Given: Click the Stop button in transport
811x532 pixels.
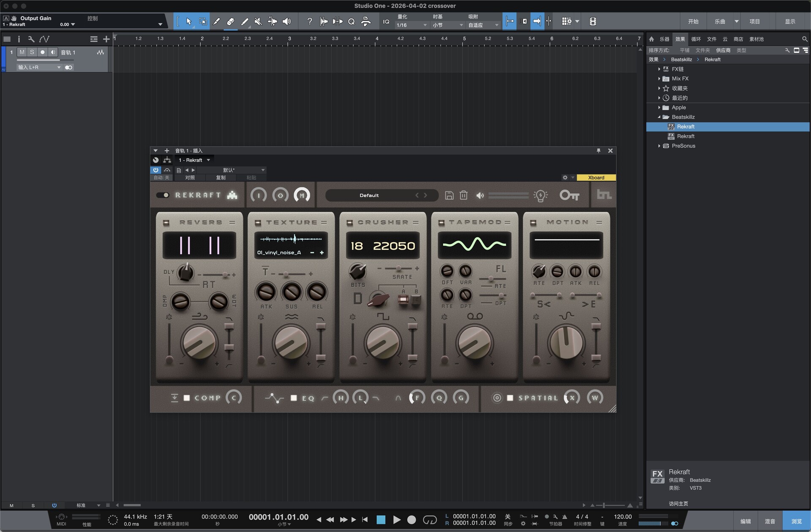Looking at the screenshot, I should pos(381,520).
